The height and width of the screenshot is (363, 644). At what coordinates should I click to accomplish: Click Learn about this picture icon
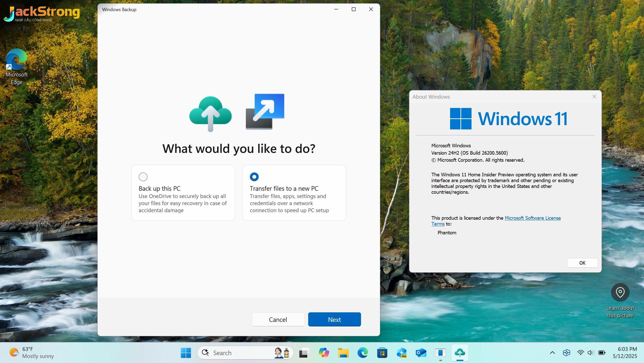click(620, 292)
